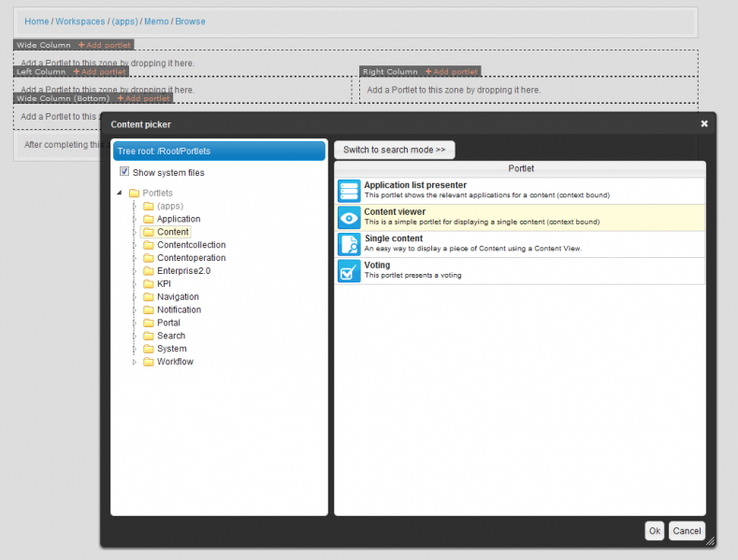Select the Application list presenter row title
This screenshot has height=560, width=738.
[415, 185]
